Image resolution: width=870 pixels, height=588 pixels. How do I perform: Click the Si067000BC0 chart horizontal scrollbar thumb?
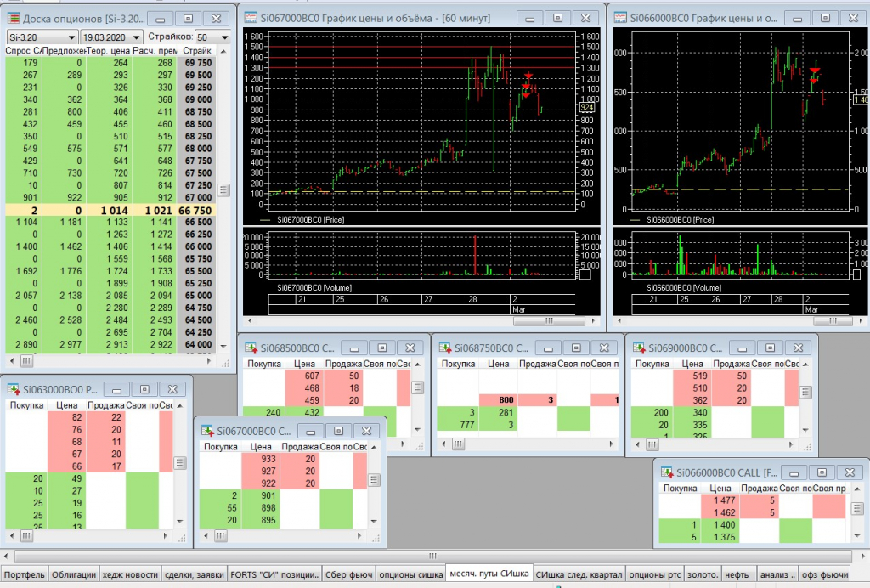549,320
